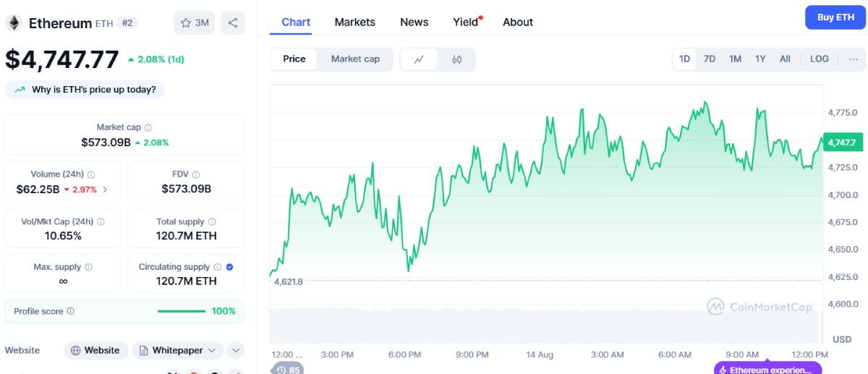Screen dimensions: 868x374
Task: Click the 100% Profile score value
Action: click(x=224, y=311)
